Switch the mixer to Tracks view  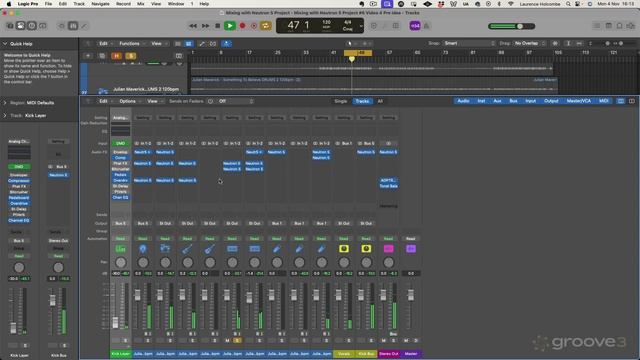[x=362, y=101]
